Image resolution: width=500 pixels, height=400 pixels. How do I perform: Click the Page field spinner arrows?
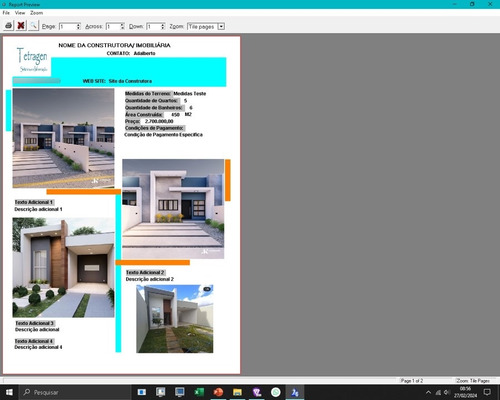click(79, 26)
